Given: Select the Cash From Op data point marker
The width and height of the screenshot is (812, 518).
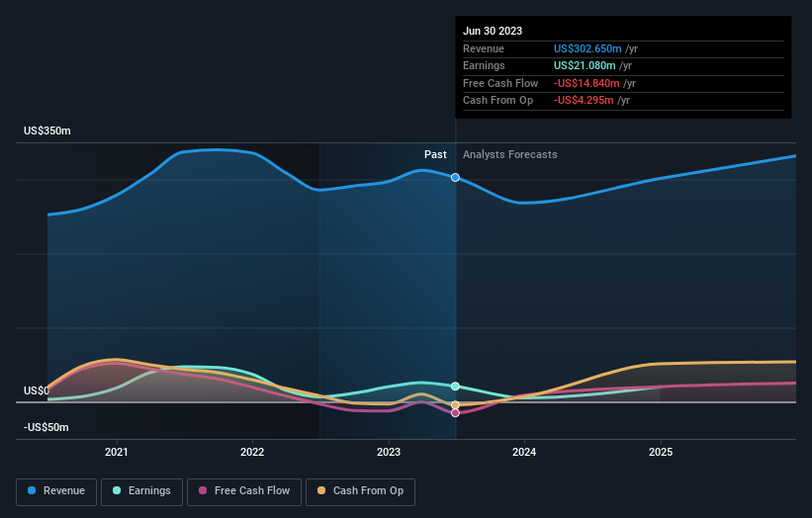Looking at the screenshot, I should click(455, 404).
